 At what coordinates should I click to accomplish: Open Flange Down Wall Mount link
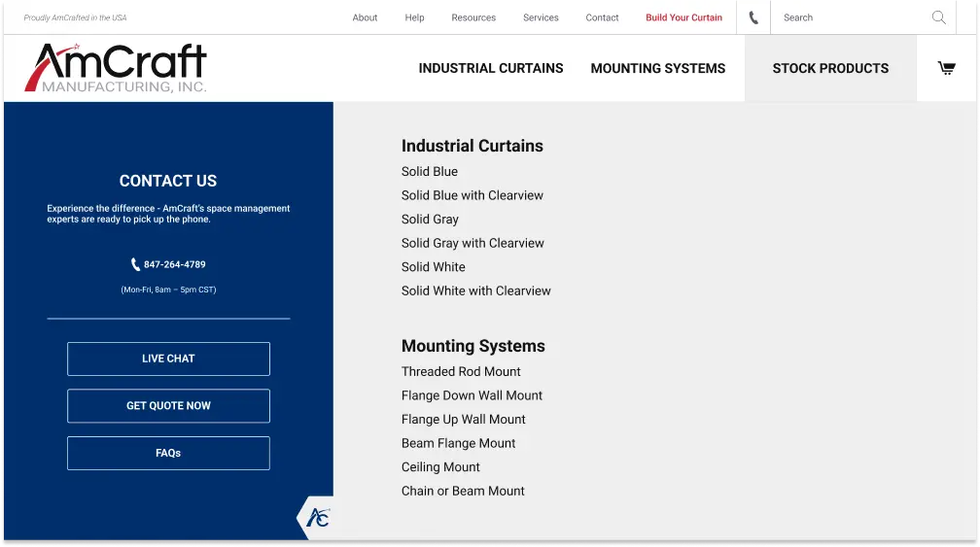point(472,395)
